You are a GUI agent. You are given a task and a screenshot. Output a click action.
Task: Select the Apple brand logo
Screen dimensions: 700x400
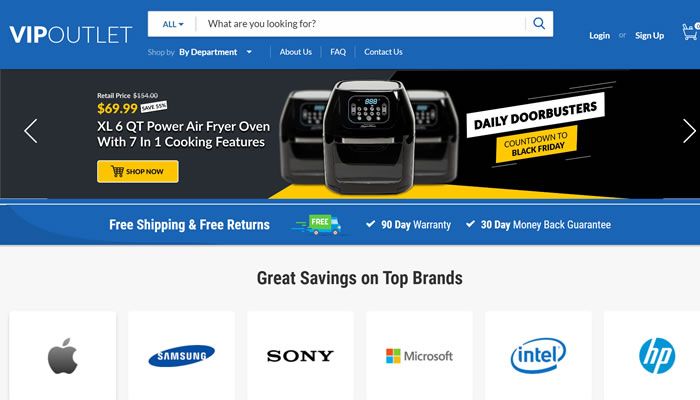(62, 356)
